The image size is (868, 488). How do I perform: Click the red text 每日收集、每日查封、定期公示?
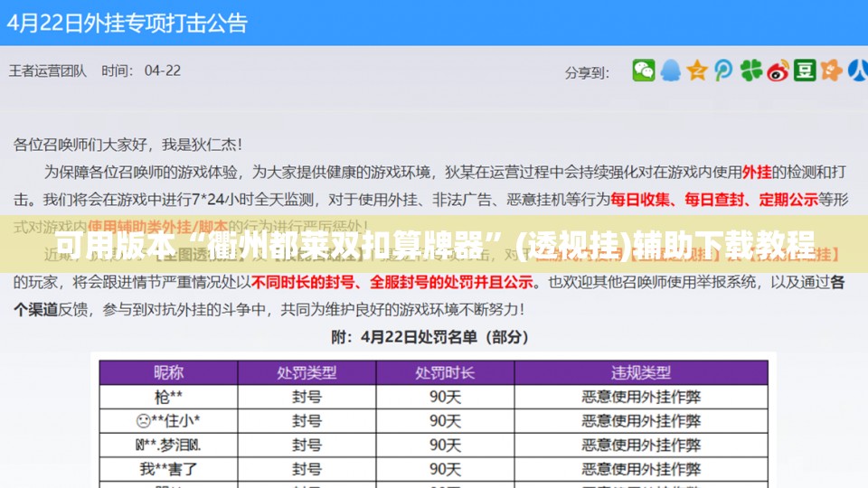713,199
